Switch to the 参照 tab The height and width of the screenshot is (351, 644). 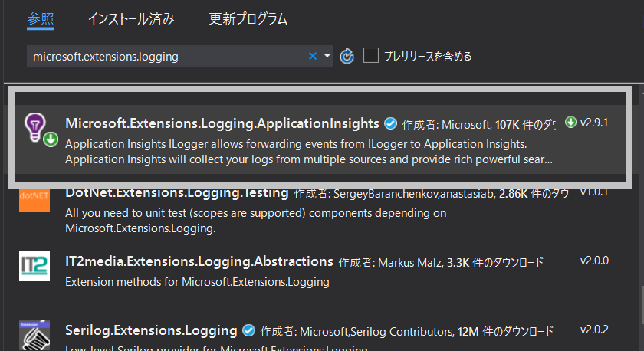click(x=40, y=19)
